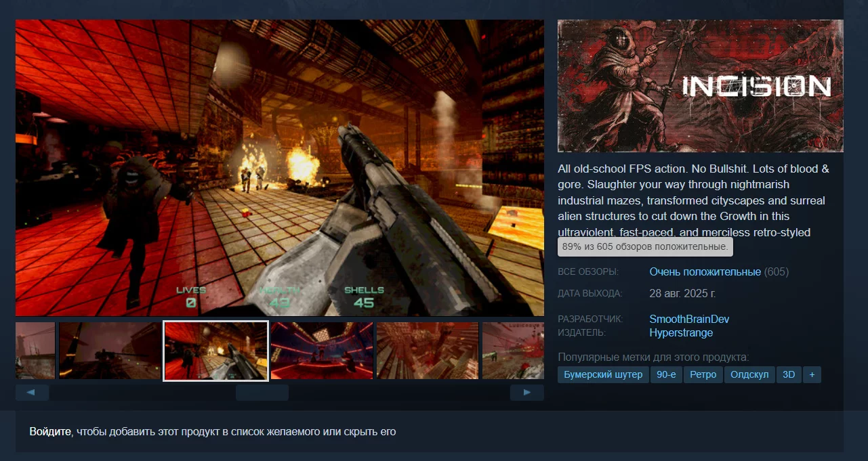Click the 3D tag
This screenshot has width=868, height=461.
(x=789, y=374)
